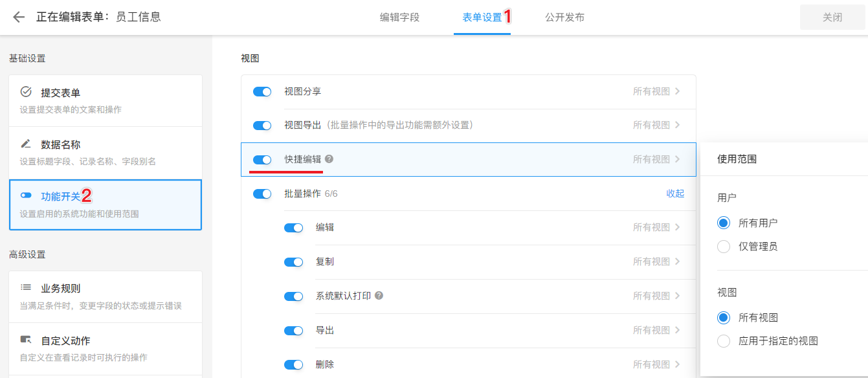The width and height of the screenshot is (868, 378).
Task: Click the 关闭 button
Action: tap(832, 17)
